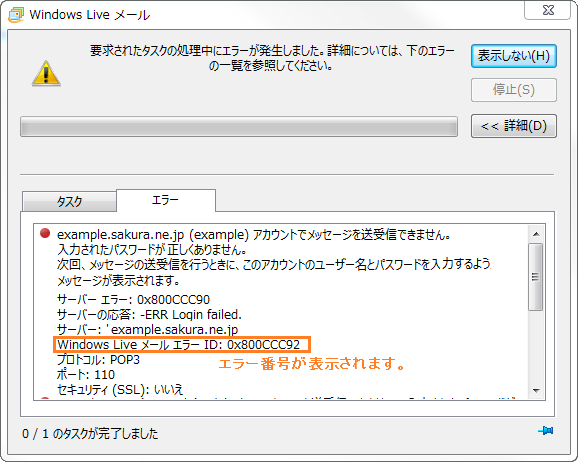Close the Windows Live メール dialog

[548, 10]
